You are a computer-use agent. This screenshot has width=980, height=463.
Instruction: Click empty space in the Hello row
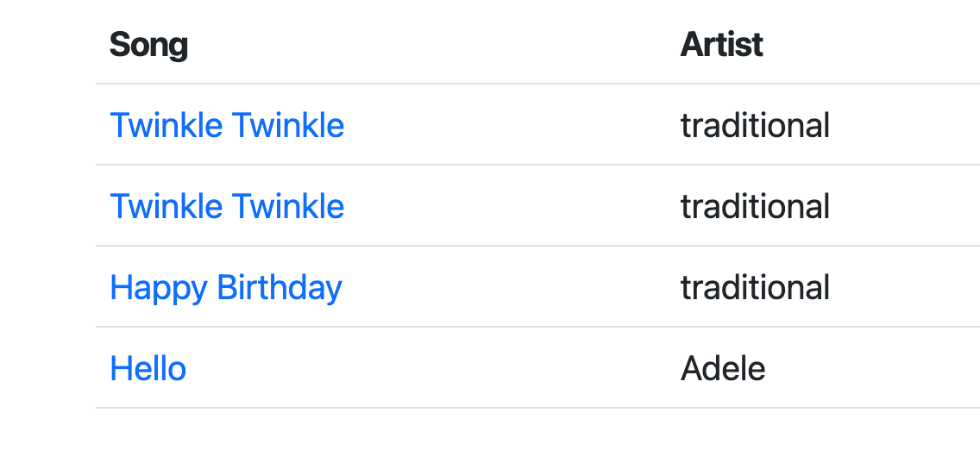click(431, 369)
